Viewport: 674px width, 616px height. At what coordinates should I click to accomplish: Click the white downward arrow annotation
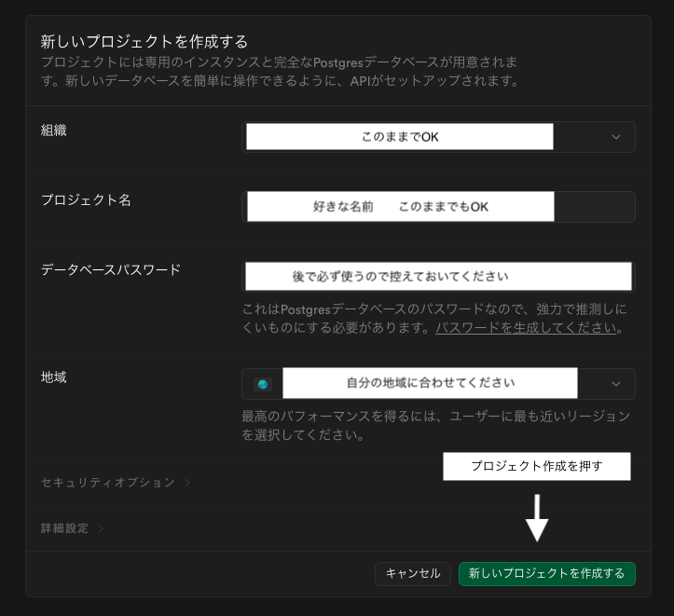pos(537,518)
